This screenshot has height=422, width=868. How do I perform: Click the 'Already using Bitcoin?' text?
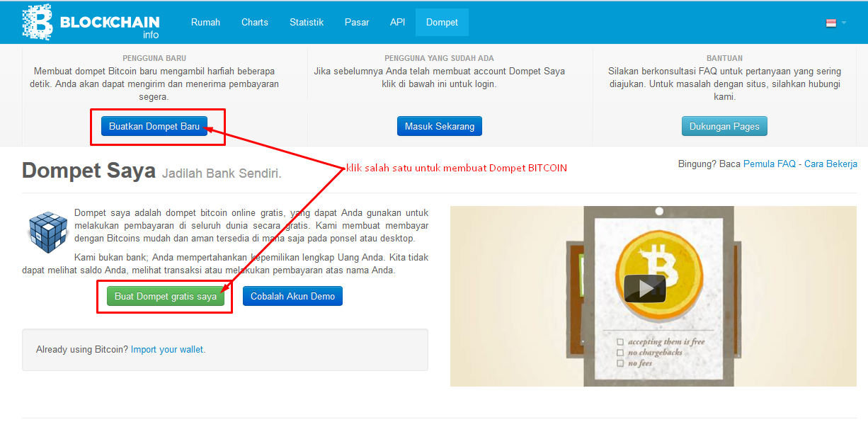pos(82,350)
